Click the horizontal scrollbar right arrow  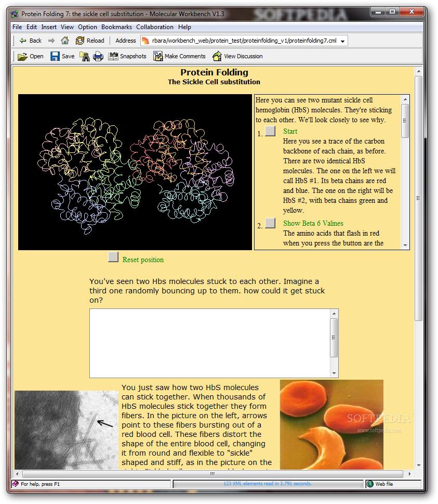coord(409,474)
